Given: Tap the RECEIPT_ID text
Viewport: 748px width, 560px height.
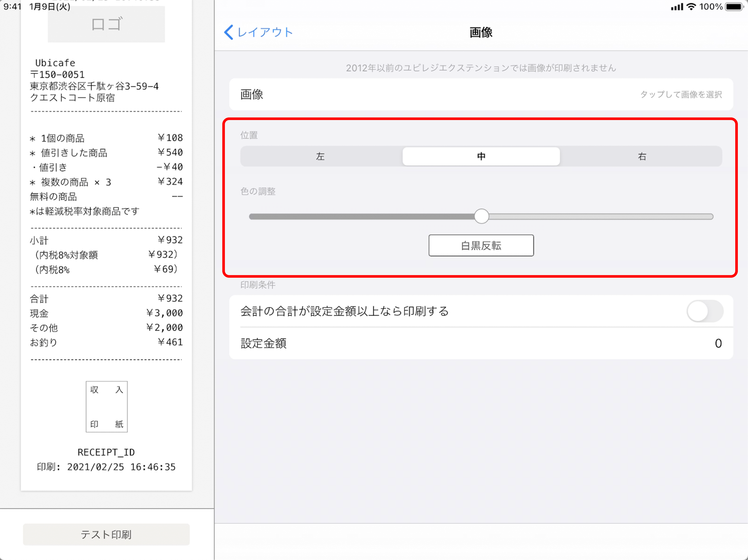Looking at the screenshot, I should [x=106, y=452].
